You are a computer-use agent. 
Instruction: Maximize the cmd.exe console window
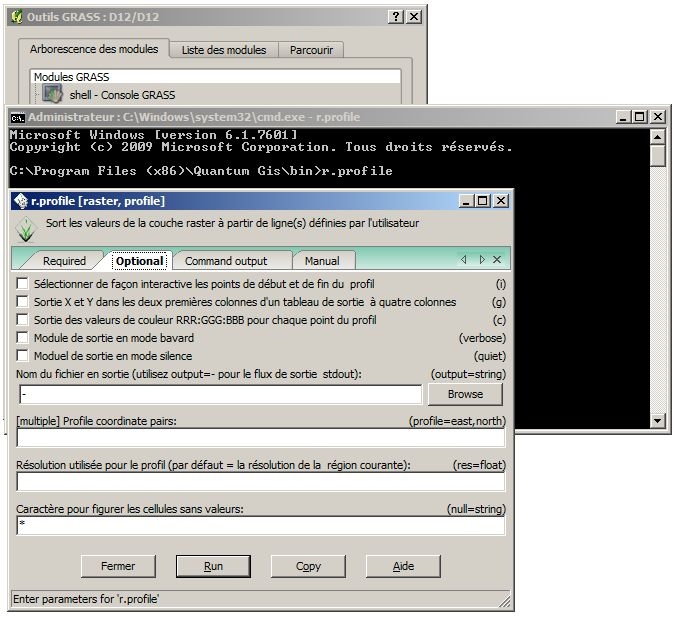[639, 116]
